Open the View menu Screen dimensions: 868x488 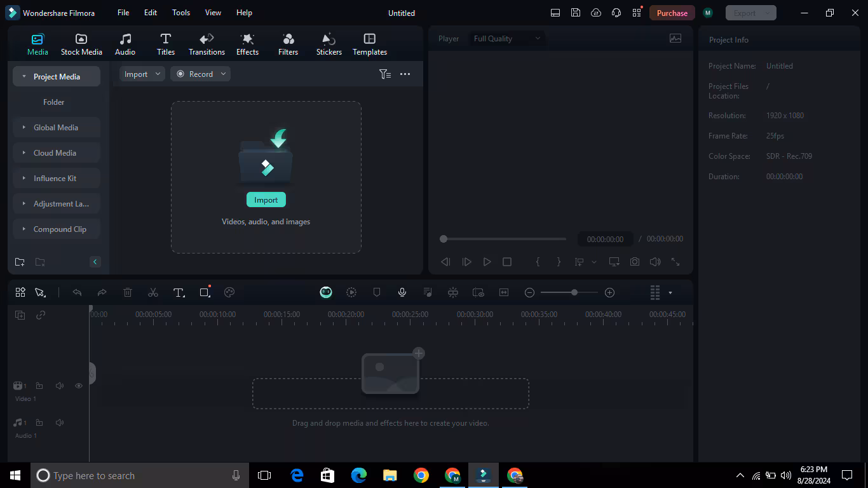coord(214,13)
